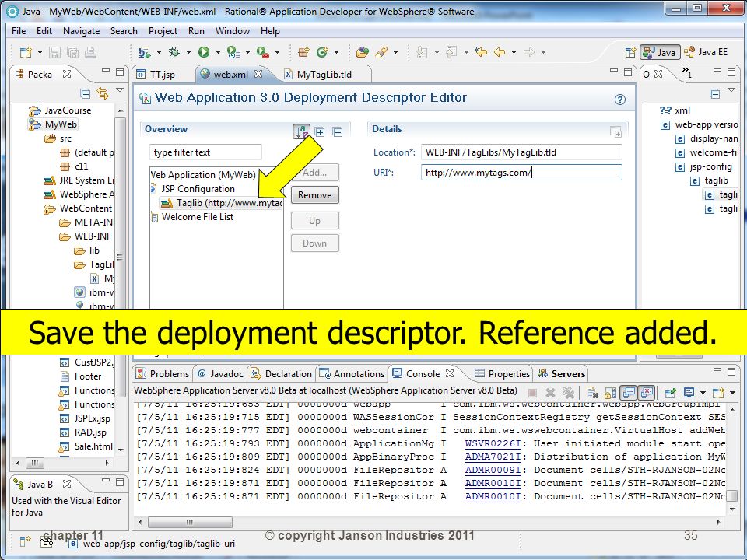The image size is (747, 560).
Task: Click the New wizard toolbar icon
Action: coord(26,52)
